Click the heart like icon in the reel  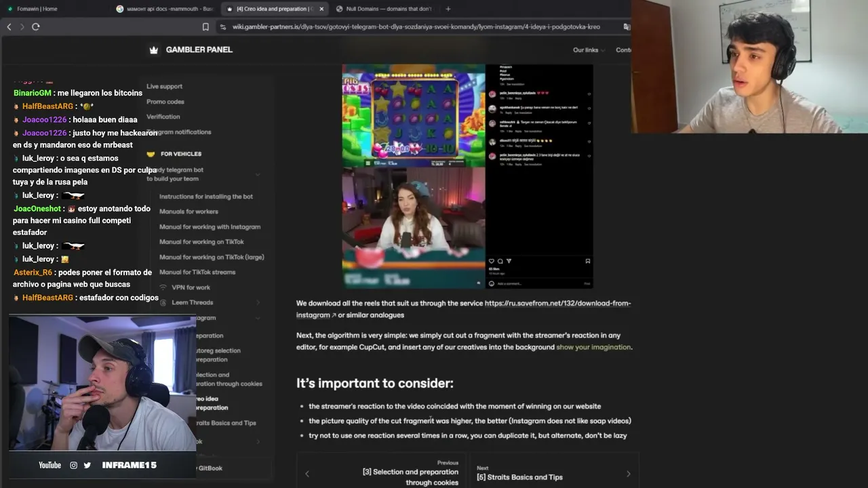[x=492, y=261]
